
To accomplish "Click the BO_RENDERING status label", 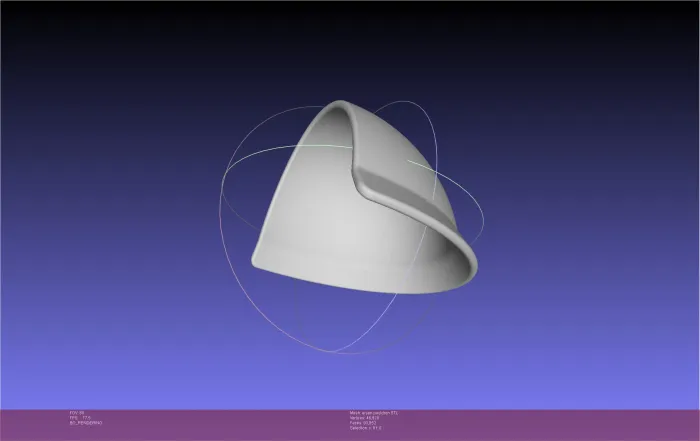I will (x=86, y=423).
